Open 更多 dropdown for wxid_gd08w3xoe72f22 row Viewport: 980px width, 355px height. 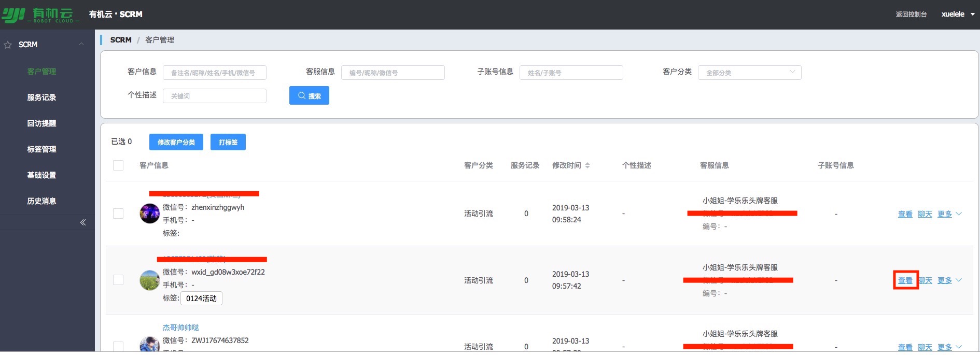[x=949, y=280]
